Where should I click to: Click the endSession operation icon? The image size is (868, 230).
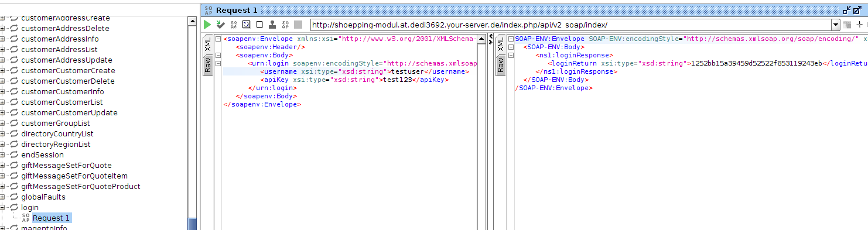[15, 155]
